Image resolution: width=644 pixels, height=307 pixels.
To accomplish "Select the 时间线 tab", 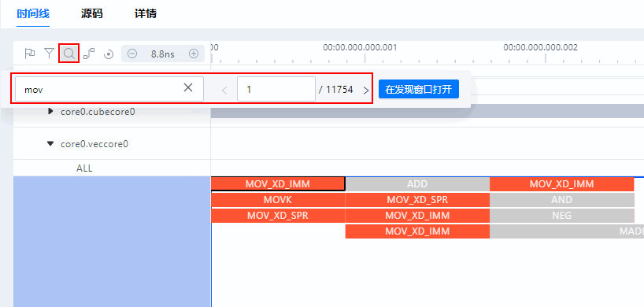I will pyautogui.click(x=33, y=14).
